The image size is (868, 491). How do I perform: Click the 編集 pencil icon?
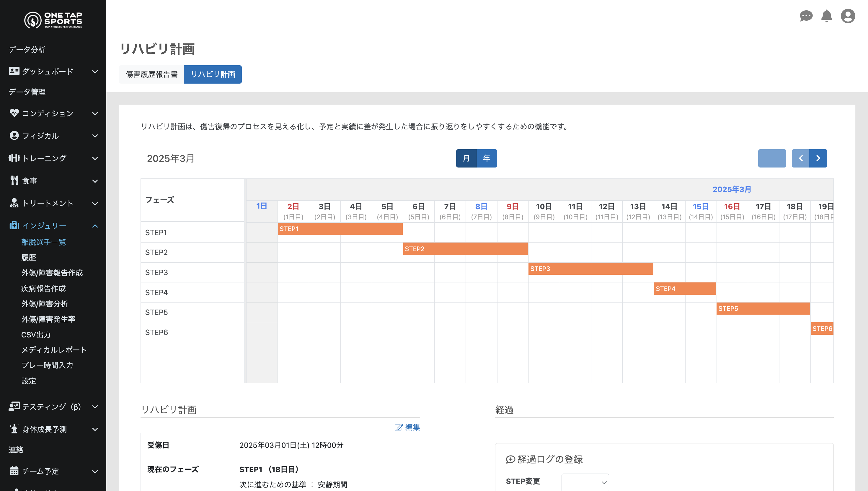pos(399,427)
